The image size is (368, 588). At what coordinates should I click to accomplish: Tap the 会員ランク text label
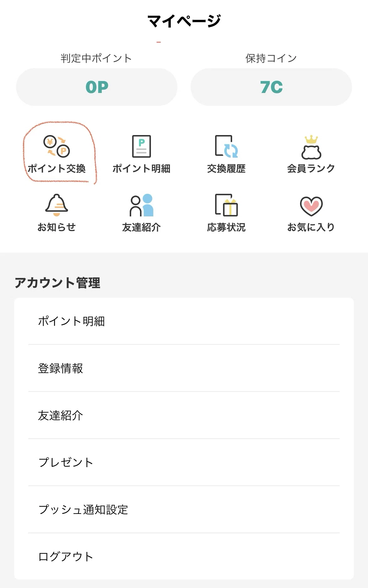click(x=311, y=169)
